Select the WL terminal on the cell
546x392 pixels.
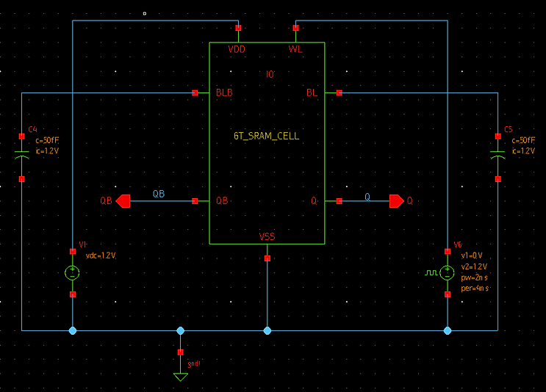[295, 28]
